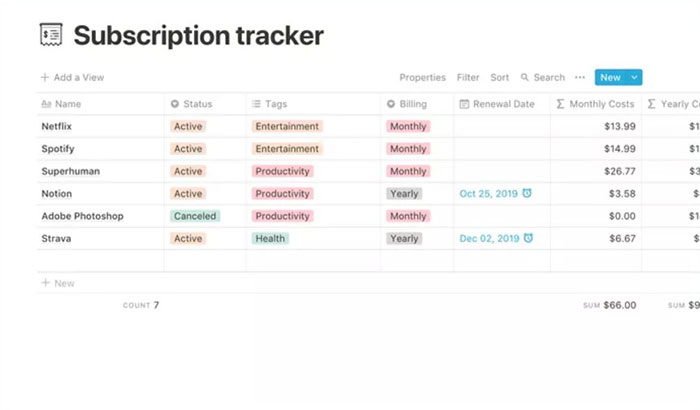700x410 pixels.
Task: Click the blue New button
Action: pos(609,77)
